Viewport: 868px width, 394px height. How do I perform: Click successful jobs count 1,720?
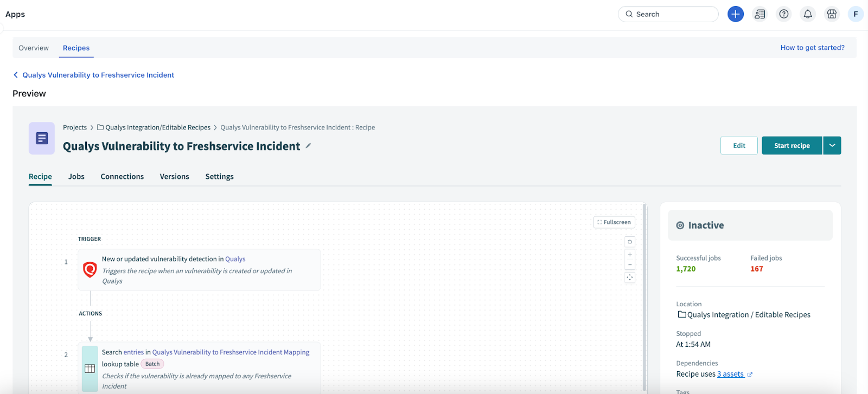(x=686, y=269)
